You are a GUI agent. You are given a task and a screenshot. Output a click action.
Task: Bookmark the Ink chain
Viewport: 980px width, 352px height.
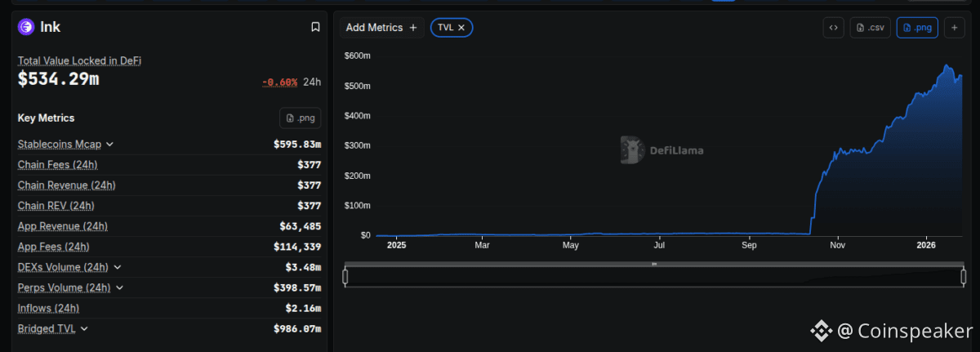tap(315, 27)
